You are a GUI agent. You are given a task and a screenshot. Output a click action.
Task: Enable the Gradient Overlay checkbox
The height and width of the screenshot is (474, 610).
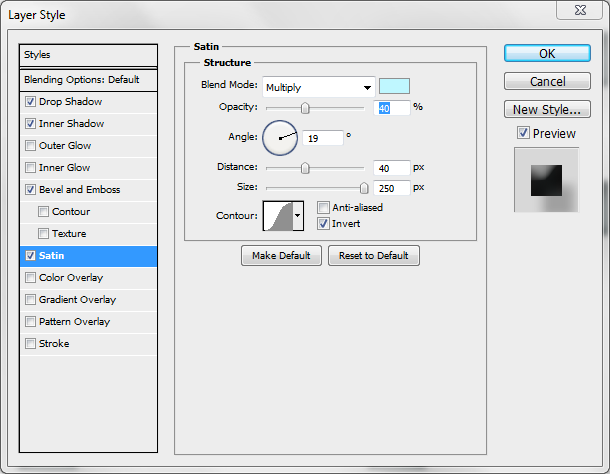coord(30,300)
